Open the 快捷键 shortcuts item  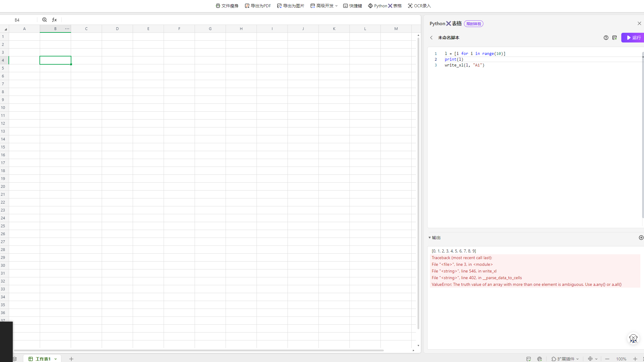(x=353, y=6)
